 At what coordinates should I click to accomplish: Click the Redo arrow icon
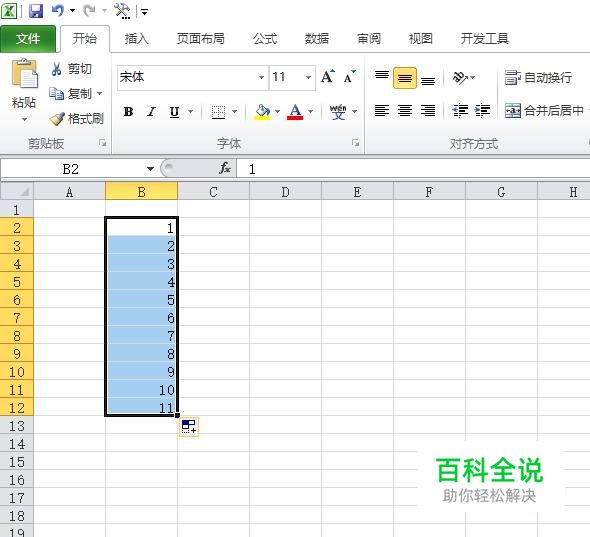point(90,11)
